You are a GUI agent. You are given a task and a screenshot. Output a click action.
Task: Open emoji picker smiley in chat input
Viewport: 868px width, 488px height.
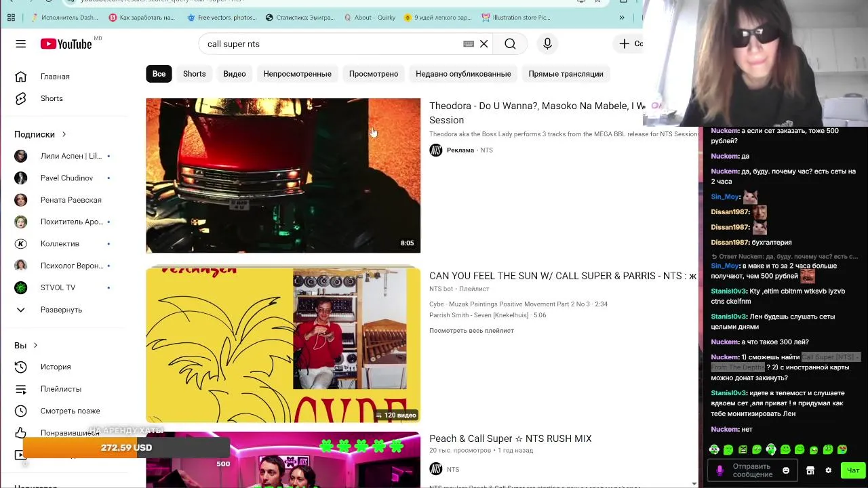click(786, 470)
